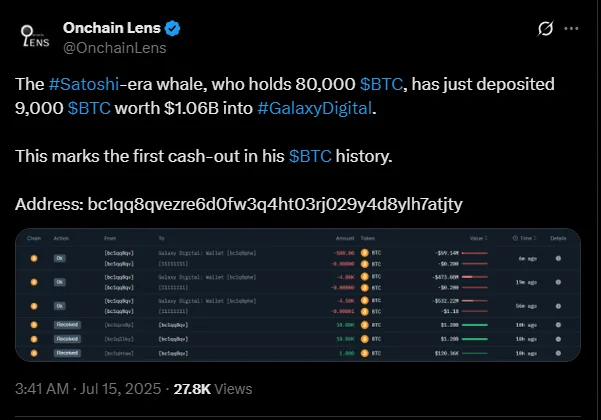Open the embedded transactions table image
601x420 pixels.
click(x=300, y=298)
